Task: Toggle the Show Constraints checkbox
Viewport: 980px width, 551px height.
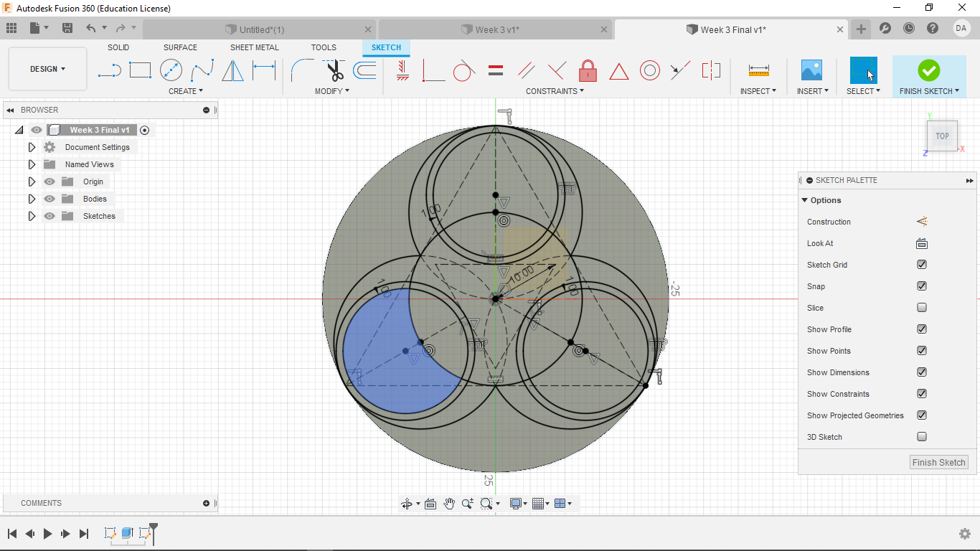Action: pyautogui.click(x=922, y=394)
